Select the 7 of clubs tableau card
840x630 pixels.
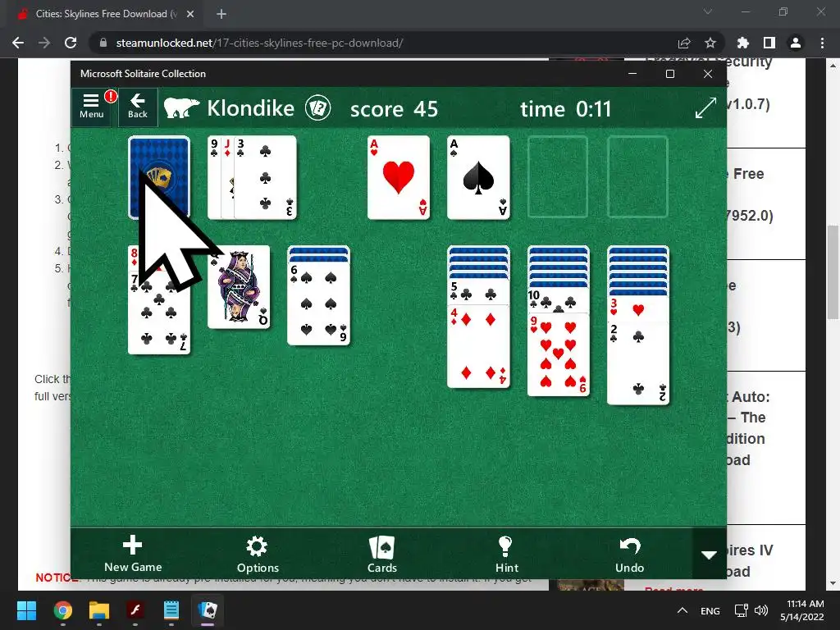[x=159, y=316]
